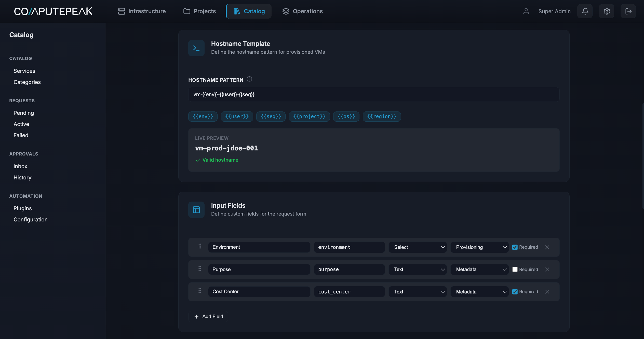644x339 pixels.
Task: Open the Provisioning dropdown for Environment
Action: pyautogui.click(x=479, y=247)
